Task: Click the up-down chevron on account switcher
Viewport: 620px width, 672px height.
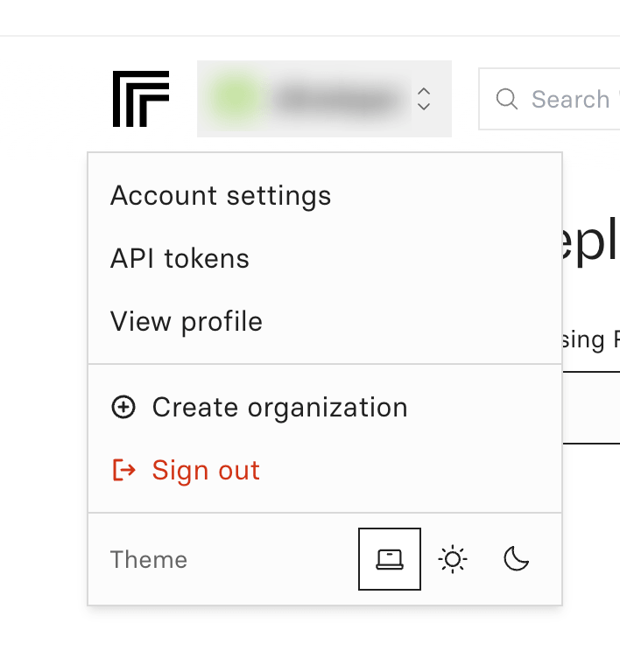Action: click(x=424, y=99)
